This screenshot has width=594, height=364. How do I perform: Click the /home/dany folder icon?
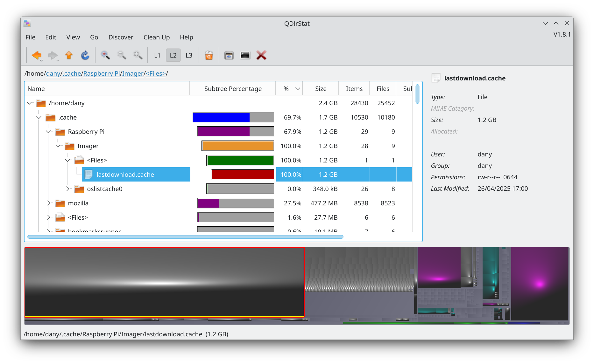(41, 103)
